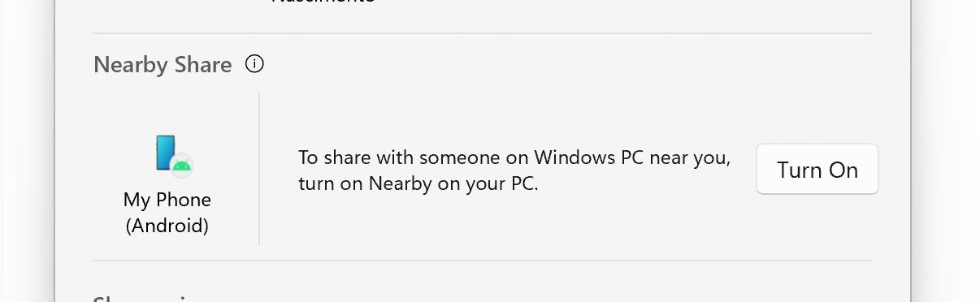This screenshot has height=302, width=980.
Task: Select the My Phone device icon
Action: click(x=173, y=154)
